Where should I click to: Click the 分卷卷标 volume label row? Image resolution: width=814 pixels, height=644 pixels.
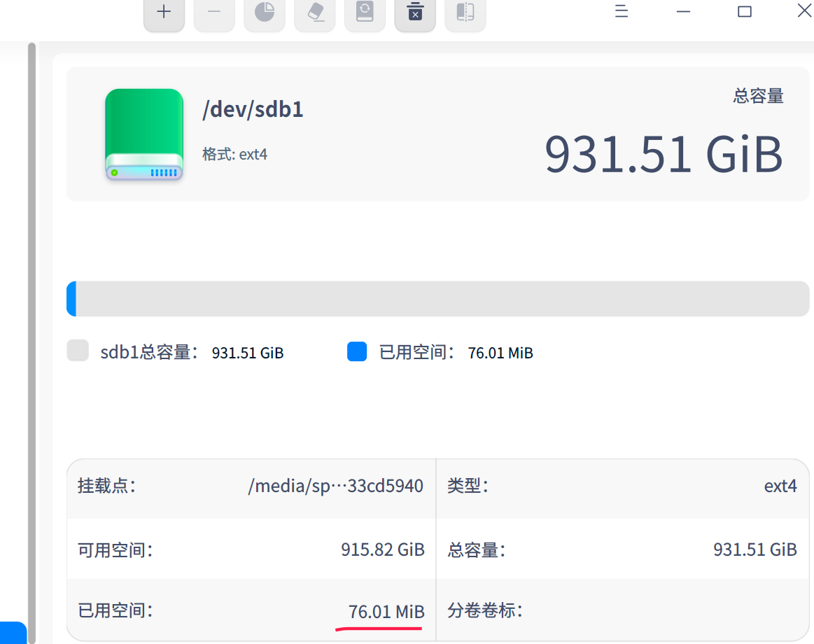pos(622,610)
